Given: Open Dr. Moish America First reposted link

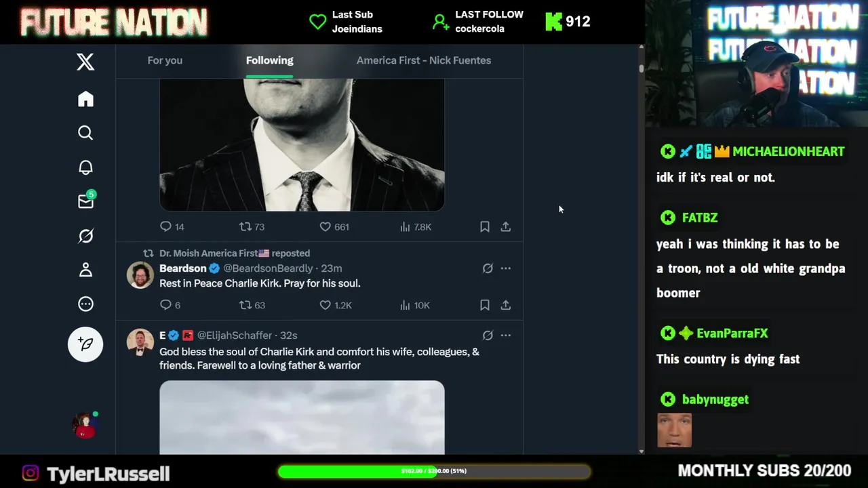Looking at the screenshot, I should (235, 253).
